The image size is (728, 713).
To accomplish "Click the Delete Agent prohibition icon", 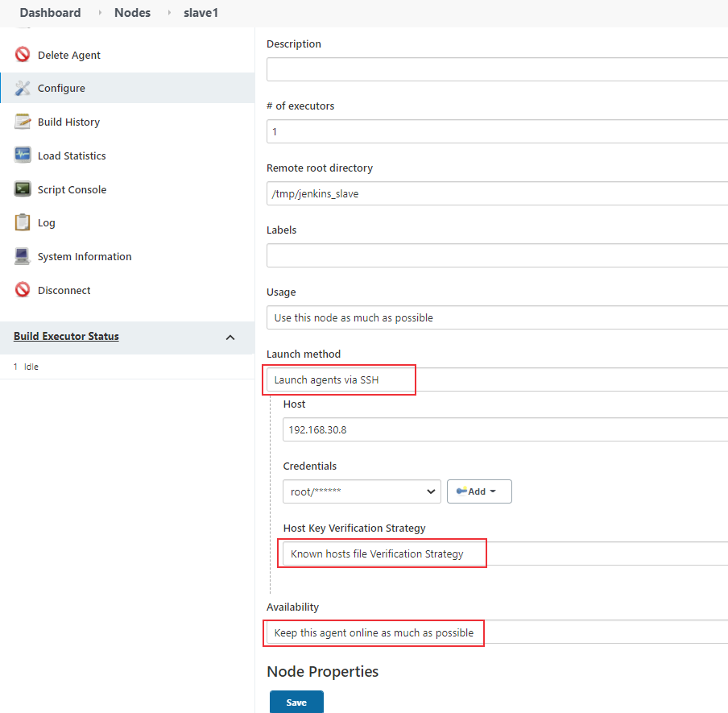I will 23,54.
